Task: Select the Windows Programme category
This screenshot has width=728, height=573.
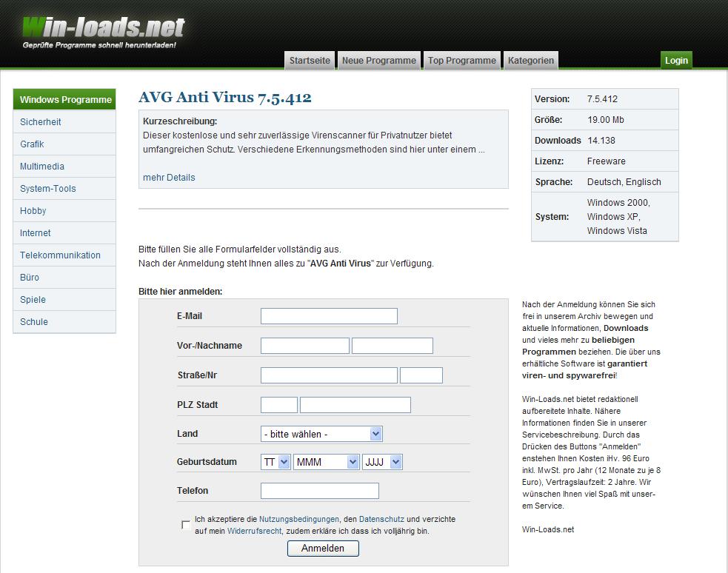Action: [x=64, y=99]
